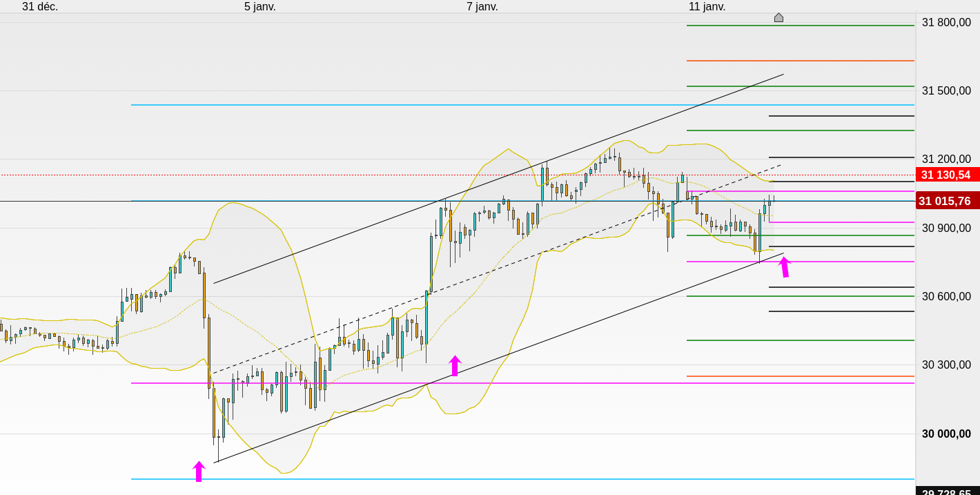Click the small house marker icon above the chart
Screen dimensions: 980x495
778,17
